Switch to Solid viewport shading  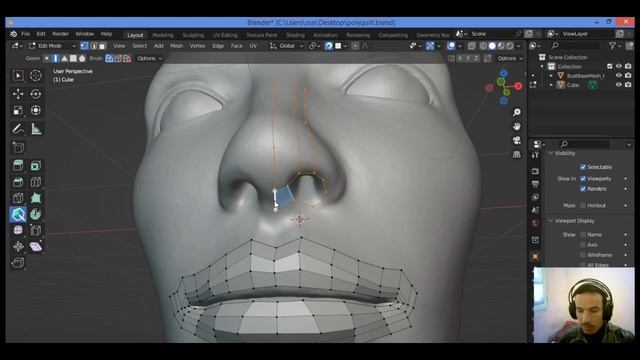click(x=492, y=46)
